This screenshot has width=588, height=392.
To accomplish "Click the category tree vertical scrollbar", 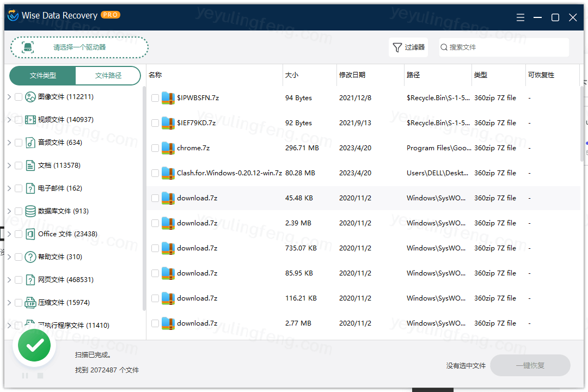I will [x=144, y=199].
